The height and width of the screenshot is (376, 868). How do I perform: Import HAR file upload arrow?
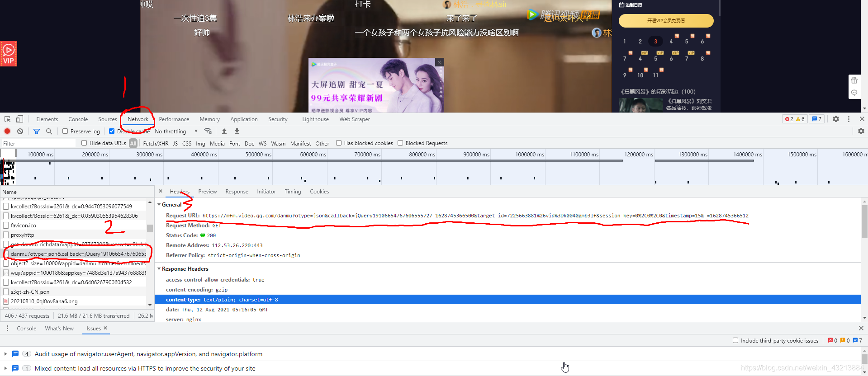click(224, 131)
